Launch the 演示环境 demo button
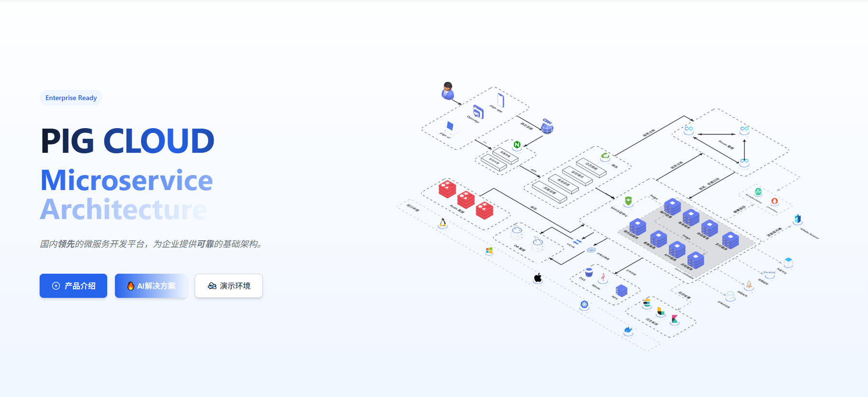The width and height of the screenshot is (868, 397). [x=228, y=286]
